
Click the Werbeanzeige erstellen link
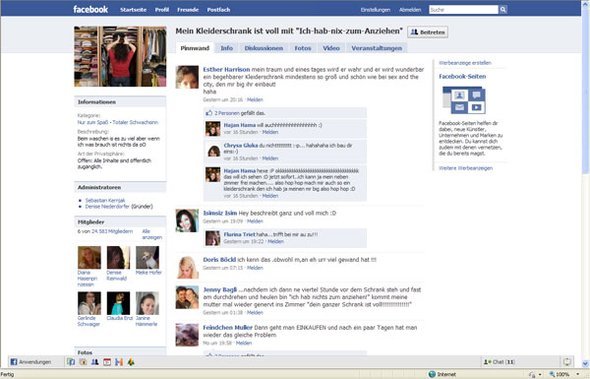465,63
